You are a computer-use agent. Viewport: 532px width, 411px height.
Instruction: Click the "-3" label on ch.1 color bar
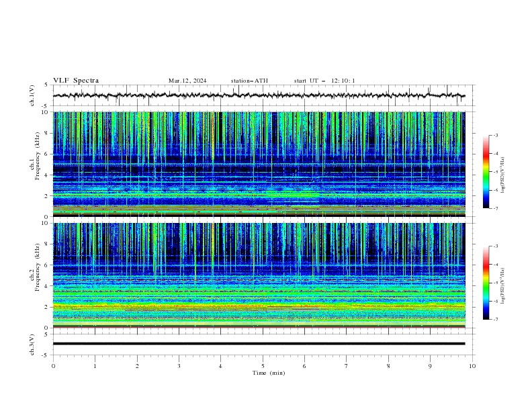click(x=496, y=135)
